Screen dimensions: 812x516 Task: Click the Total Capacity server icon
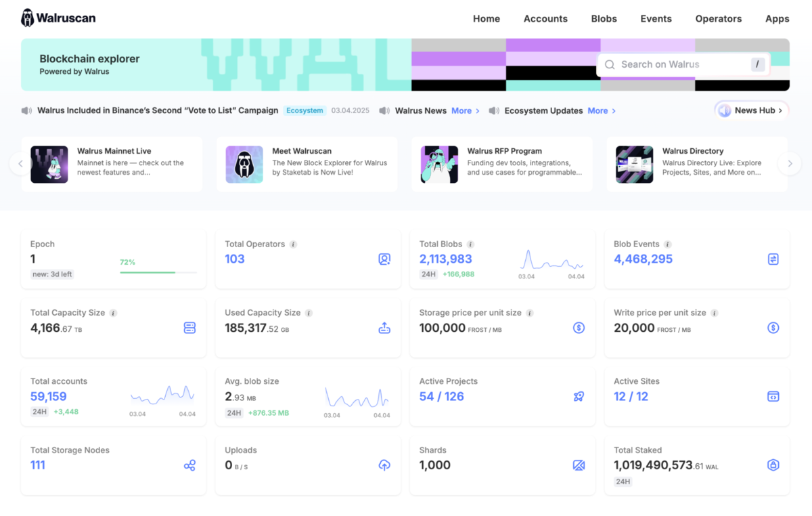(189, 328)
